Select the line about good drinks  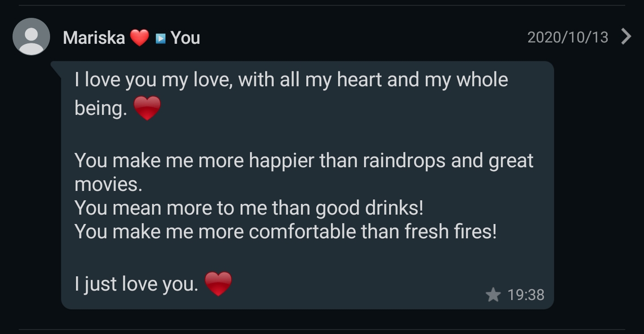pyautogui.click(x=249, y=208)
